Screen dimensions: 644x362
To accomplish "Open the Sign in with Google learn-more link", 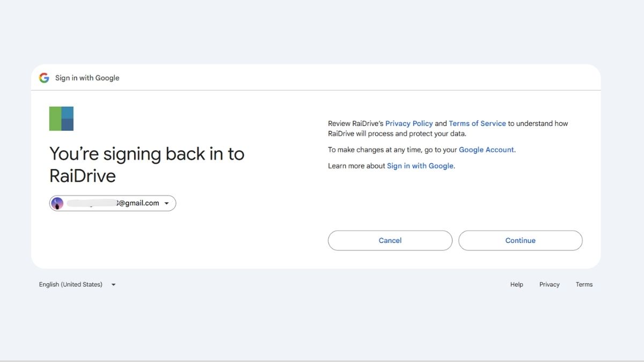I will pos(420,166).
